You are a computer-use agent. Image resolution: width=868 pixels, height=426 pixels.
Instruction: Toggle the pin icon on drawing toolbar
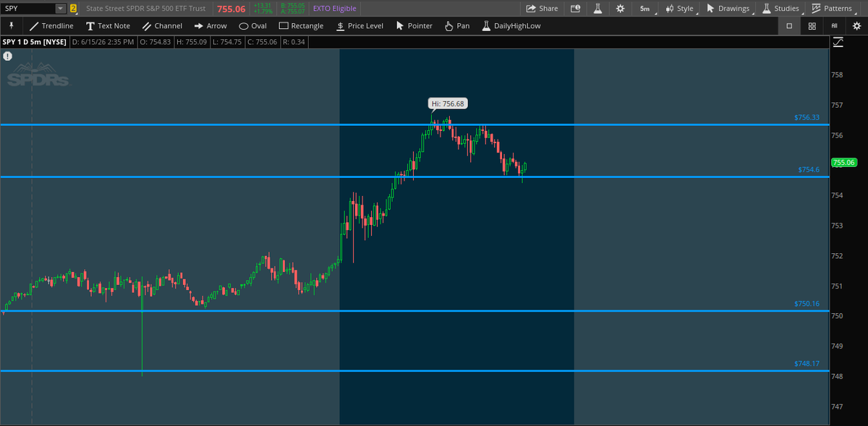(12, 25)
